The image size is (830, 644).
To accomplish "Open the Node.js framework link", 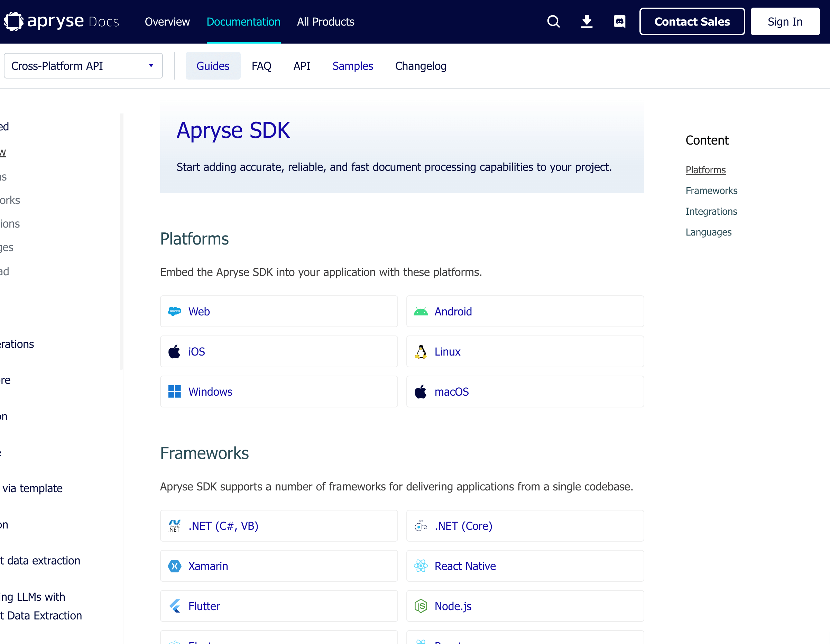I will tap(525, 606).
